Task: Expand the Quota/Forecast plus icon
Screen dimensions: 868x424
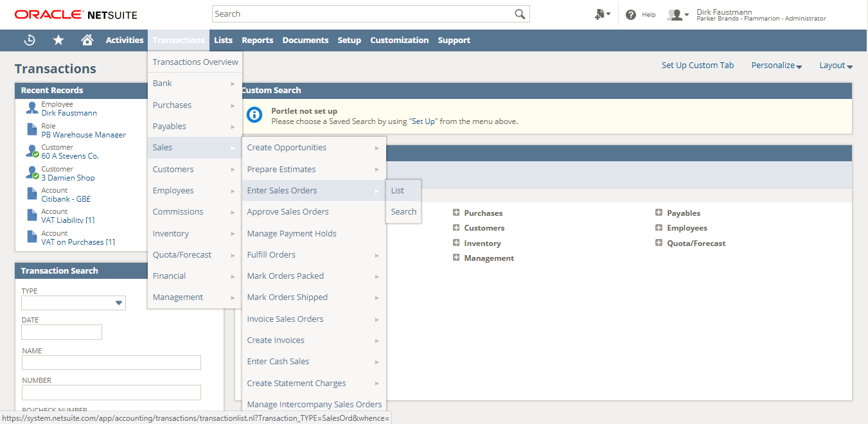Action: pos(659,243)
